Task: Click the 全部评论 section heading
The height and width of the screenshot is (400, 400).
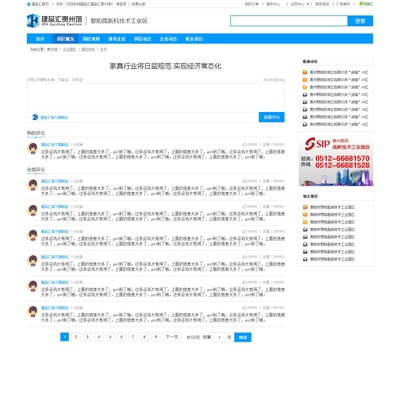Action: [x=36, y=170]
